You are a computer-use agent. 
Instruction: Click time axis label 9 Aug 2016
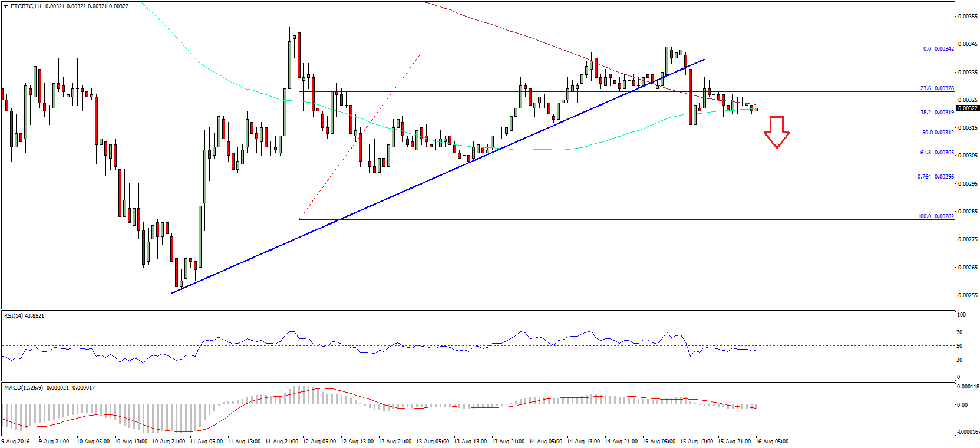(x=16, y=442)
